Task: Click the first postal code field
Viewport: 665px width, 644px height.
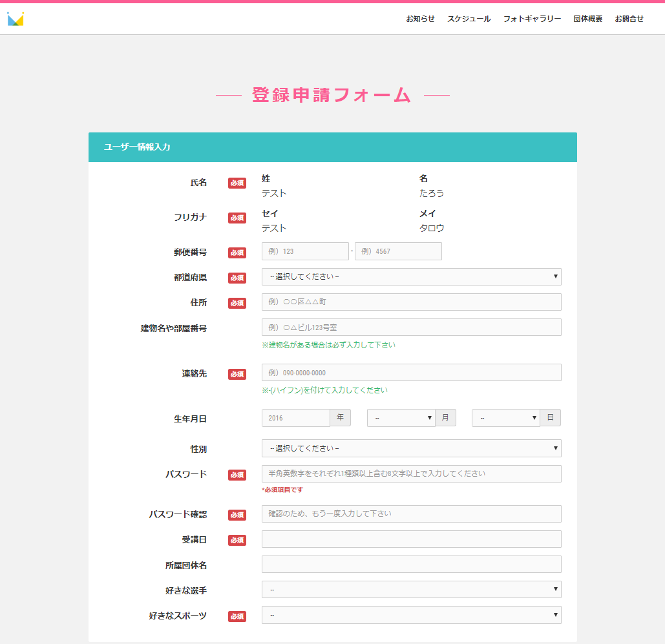Action: coord(305,251)
